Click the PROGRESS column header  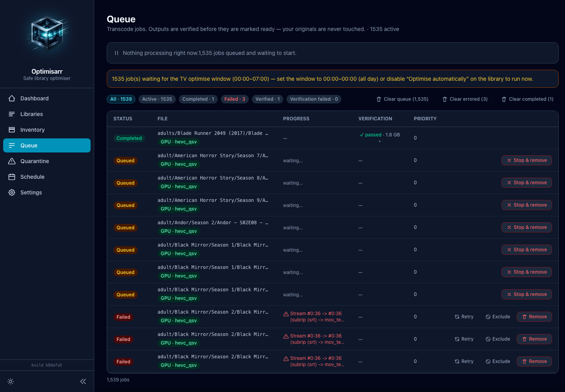tap(296, 119)
